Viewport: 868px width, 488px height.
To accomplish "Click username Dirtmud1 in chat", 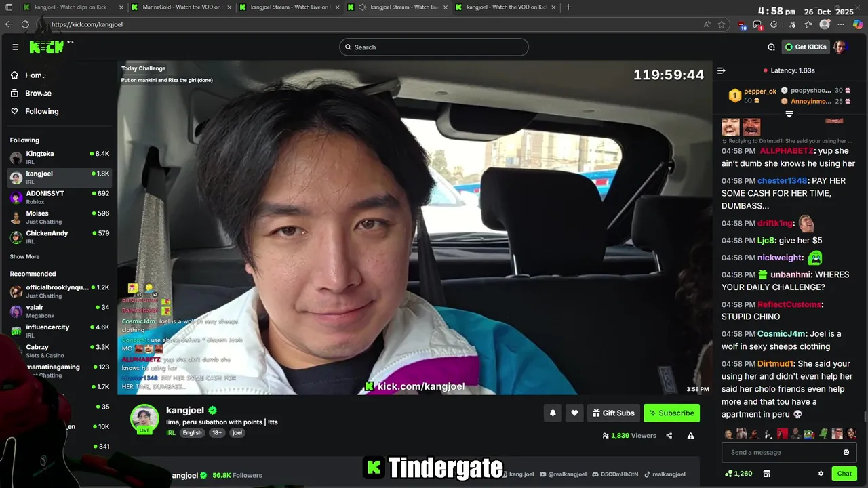I will tap(775, 364).
